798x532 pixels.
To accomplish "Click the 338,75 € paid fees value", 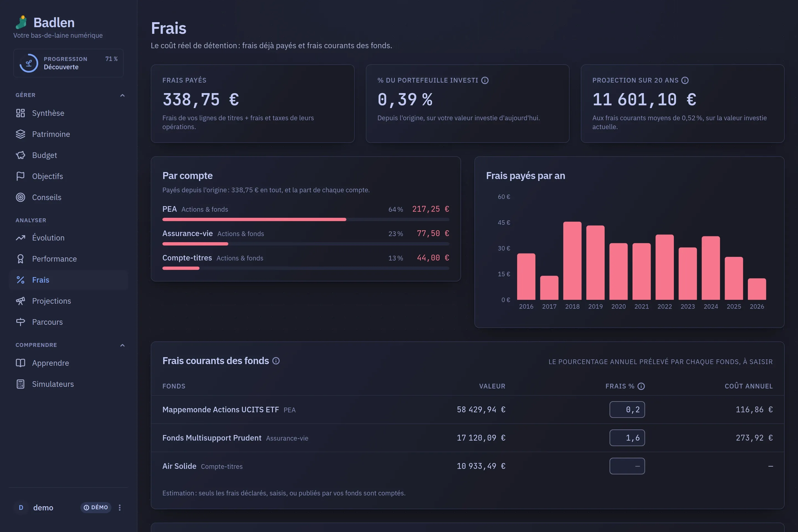I will pyautogui.click(x=201, y=99).
